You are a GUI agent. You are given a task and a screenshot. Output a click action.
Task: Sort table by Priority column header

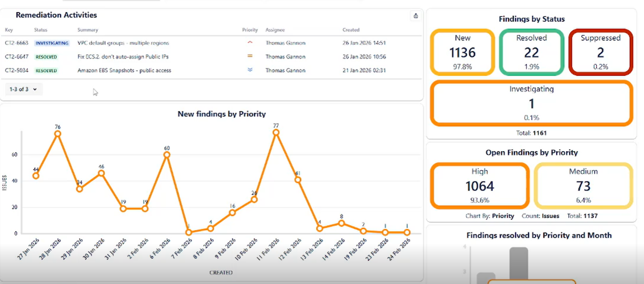click(250, 30)
